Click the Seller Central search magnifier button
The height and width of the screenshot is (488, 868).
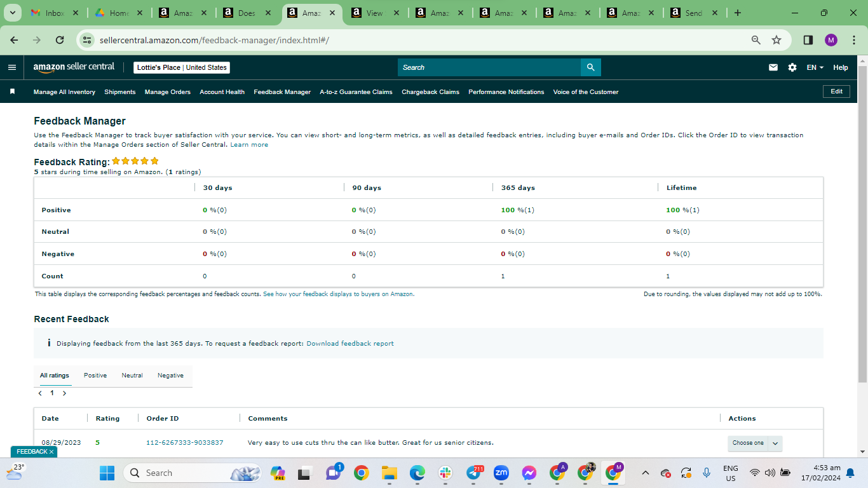tap(590, 67)
